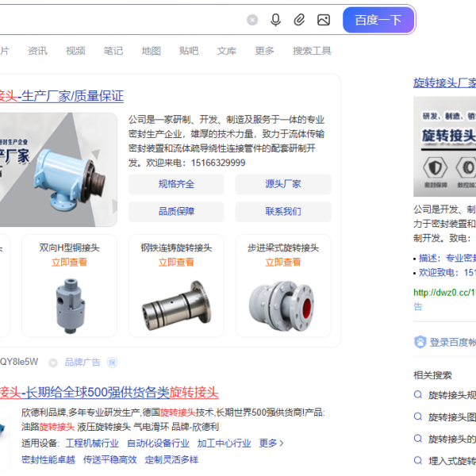
Task: Attach a file using the paperclip icon
Action: (299, 20)
